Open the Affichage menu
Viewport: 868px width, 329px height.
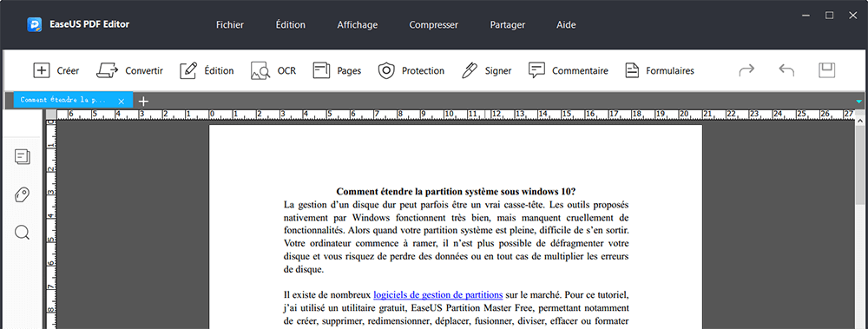click(357, 24)
